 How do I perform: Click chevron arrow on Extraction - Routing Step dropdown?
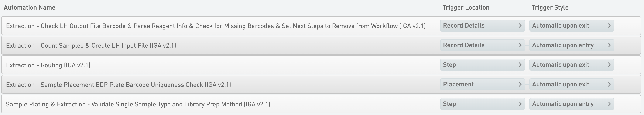520,65
